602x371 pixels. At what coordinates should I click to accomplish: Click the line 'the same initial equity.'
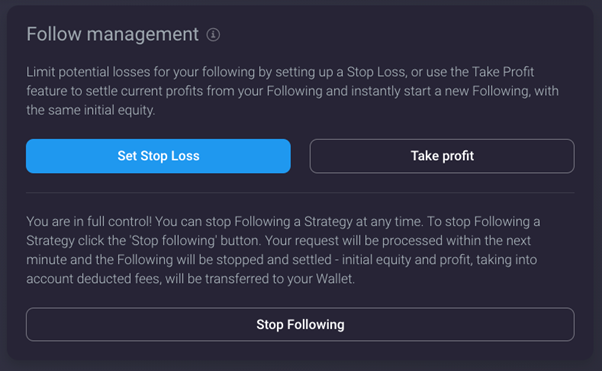[x=91, y=111]
